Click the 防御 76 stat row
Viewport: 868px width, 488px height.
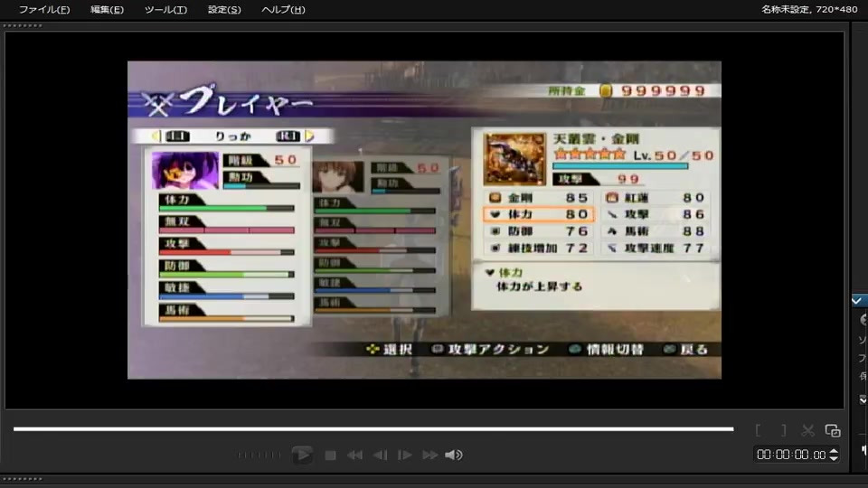pos(539,231)
